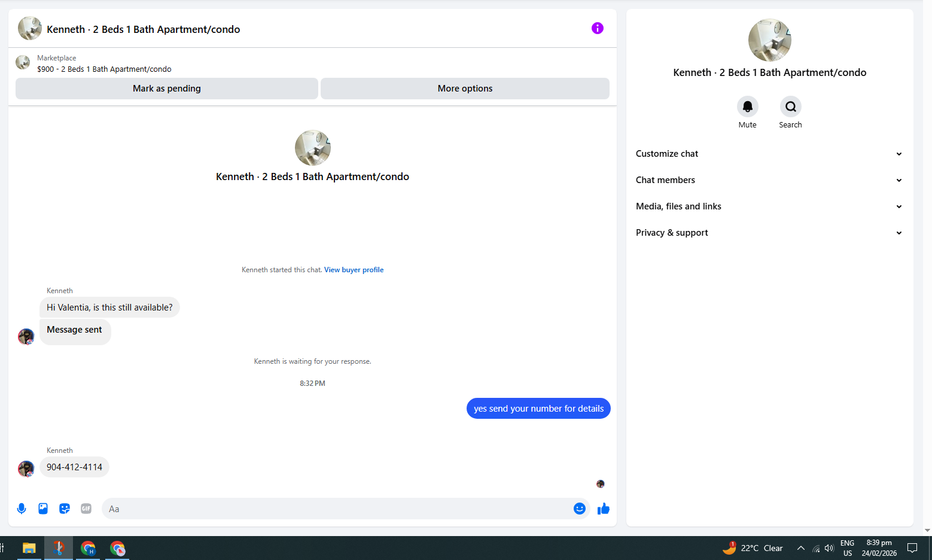Open Windows notification center icon
The width and height of the screenshot is (932, 560).
pos(912,548)
